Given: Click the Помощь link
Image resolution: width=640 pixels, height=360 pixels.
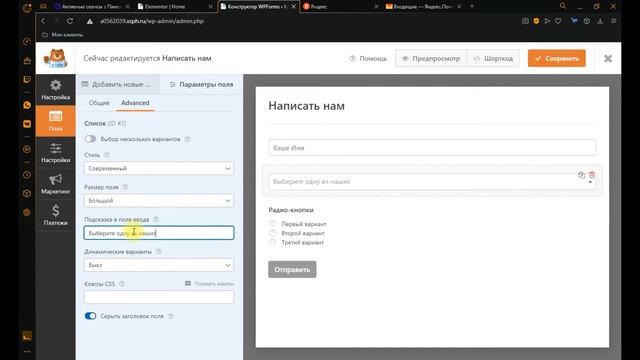Looking at the screenshot, I should pyautogui.click(x=368, y=58).
